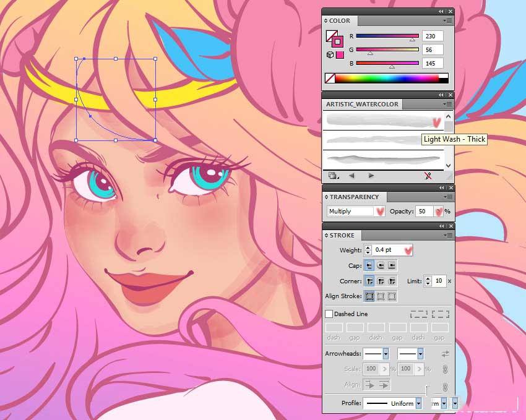Click the align dashes to corners icon
The image size is (526, 420).
coord(440,314)
